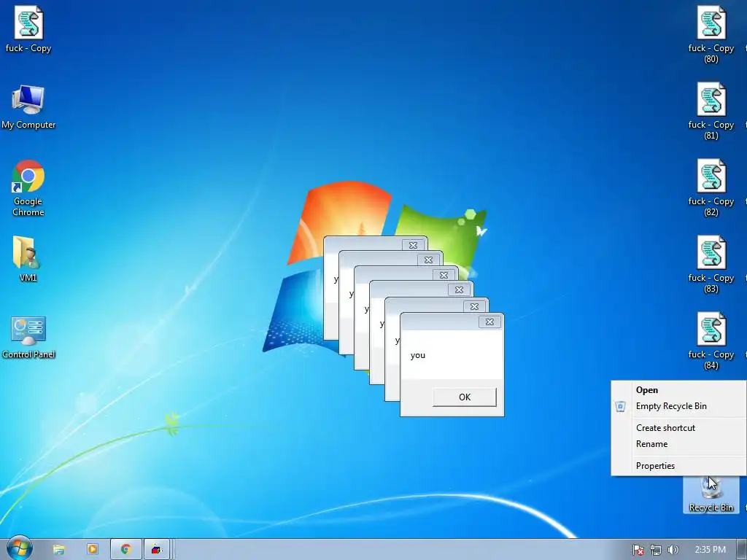Viewport: 747px width, 560px height.
Task: Open the Windows Start menu orb
Action: coord(19,548)
